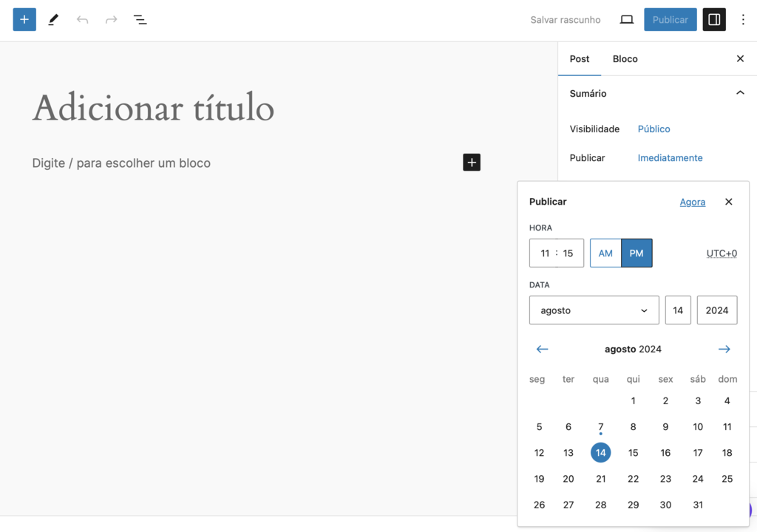757x532 pixels.
Task: Select the Edit (pencil) tool
Action: pos(52,19)
